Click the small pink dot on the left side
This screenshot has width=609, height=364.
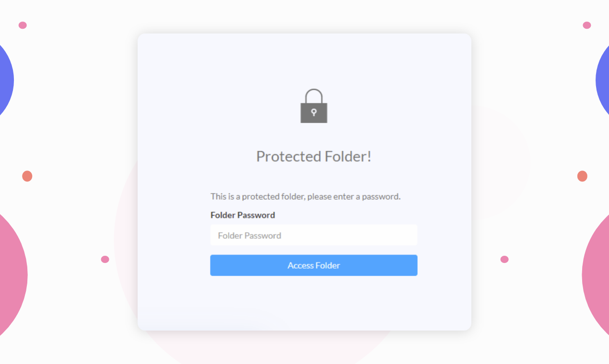point(105,259)
